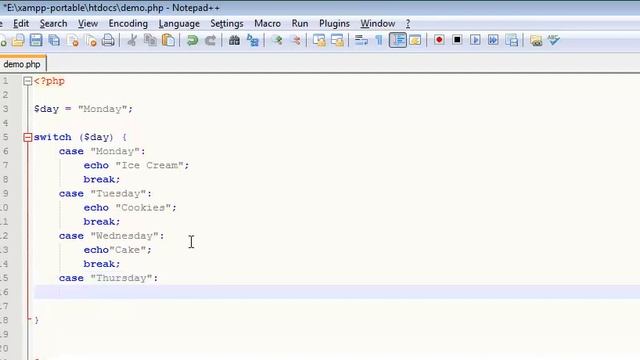
Task: Start macro recording with red dot
Action: (x=439, y=40)
